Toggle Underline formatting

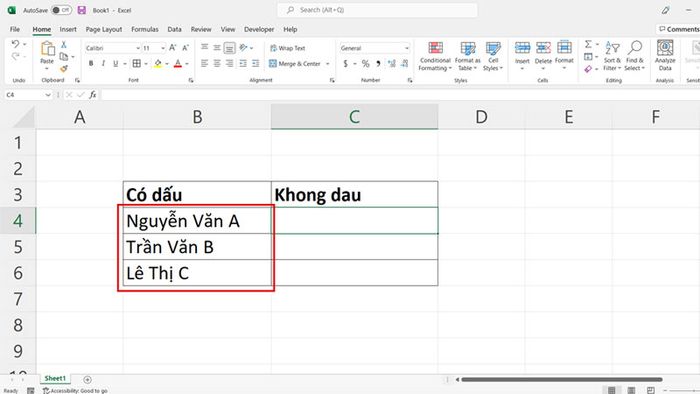(116, 64)
